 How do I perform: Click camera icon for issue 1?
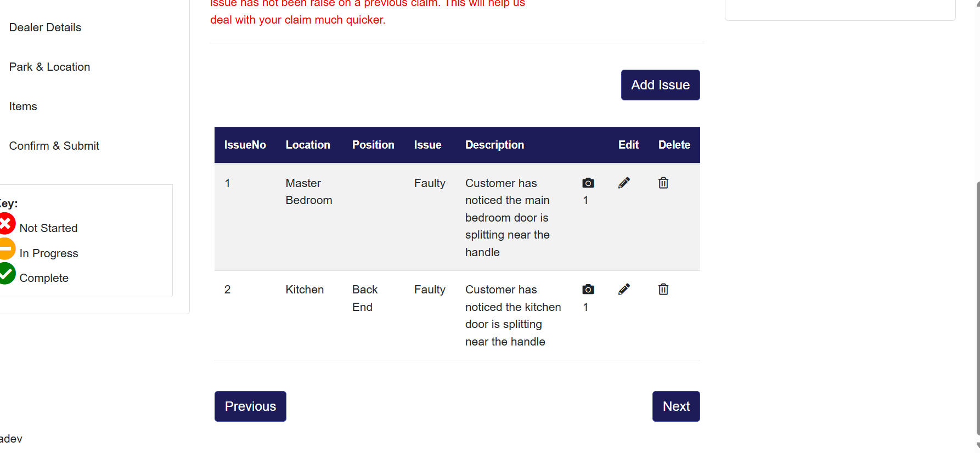(588, 183)
